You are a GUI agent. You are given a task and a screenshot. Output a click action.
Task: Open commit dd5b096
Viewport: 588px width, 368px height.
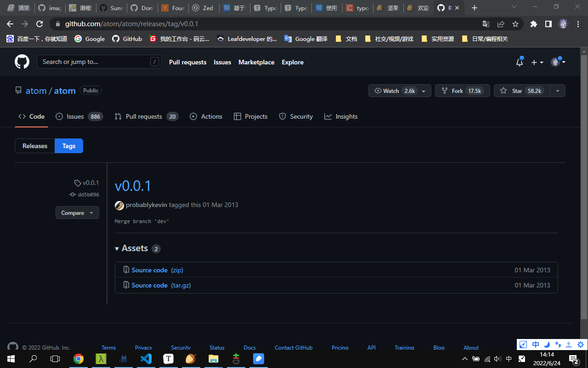pyautogui.click(x=84, y=195)
